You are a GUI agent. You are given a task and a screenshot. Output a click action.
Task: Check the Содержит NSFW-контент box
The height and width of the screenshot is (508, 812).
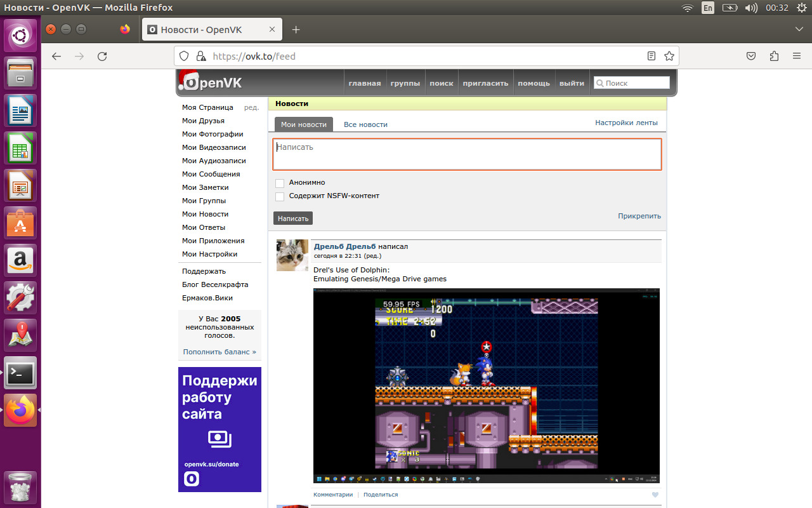point(280,197)
